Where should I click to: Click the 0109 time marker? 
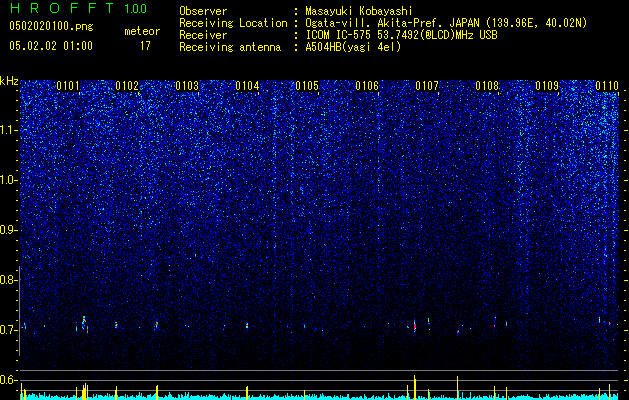point(547,85)
